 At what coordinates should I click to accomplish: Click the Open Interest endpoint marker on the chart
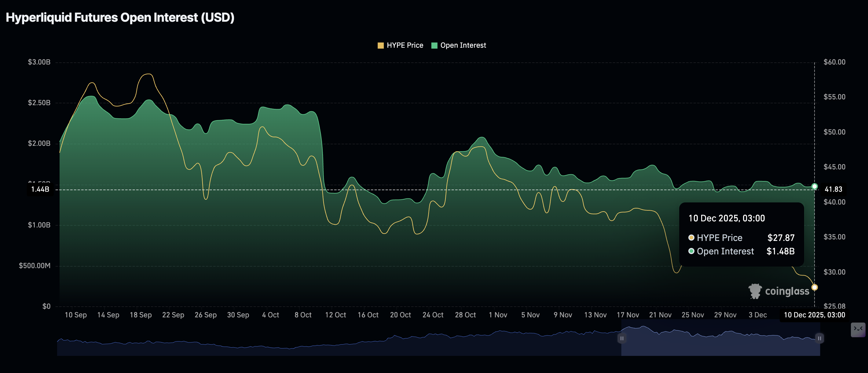click(814, 186)
